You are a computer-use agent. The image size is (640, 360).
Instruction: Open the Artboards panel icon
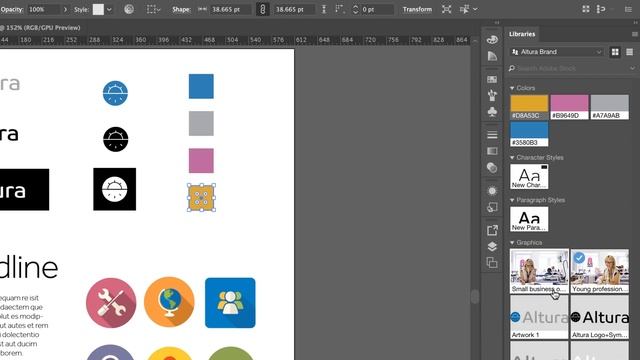pyautogui.click(x=492, y=263)
